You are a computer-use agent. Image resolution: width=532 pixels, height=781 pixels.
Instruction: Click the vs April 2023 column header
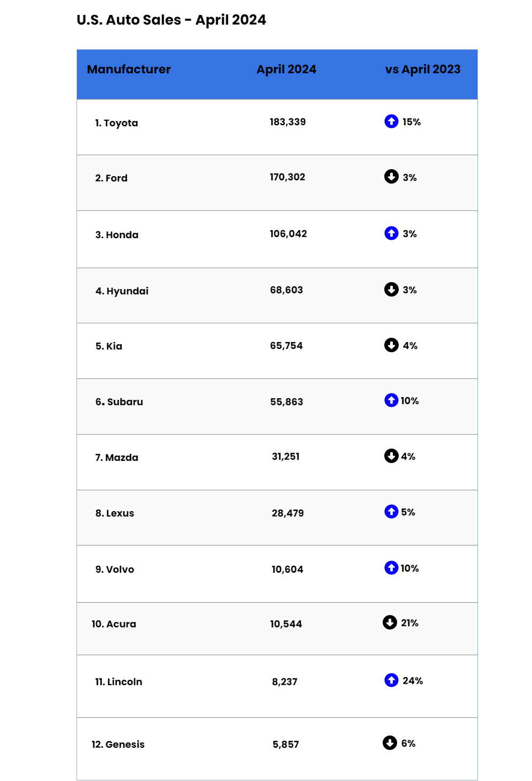pyautogui.click(x=423, y=70)
